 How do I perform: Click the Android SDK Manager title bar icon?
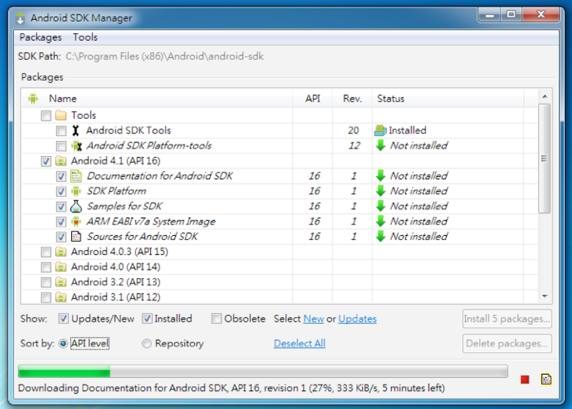click(20, 18)
